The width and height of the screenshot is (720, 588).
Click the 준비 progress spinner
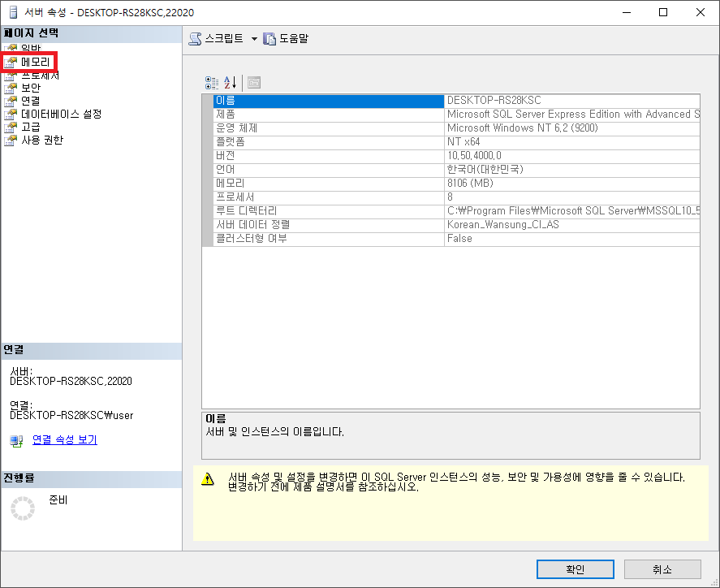pyautogui.click(x=23, y=508)
